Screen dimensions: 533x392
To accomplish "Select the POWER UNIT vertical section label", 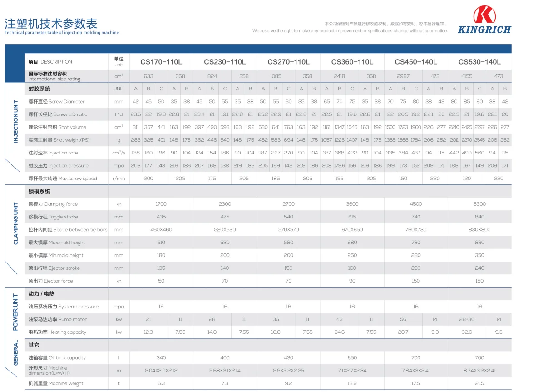I will pos(16,312).
